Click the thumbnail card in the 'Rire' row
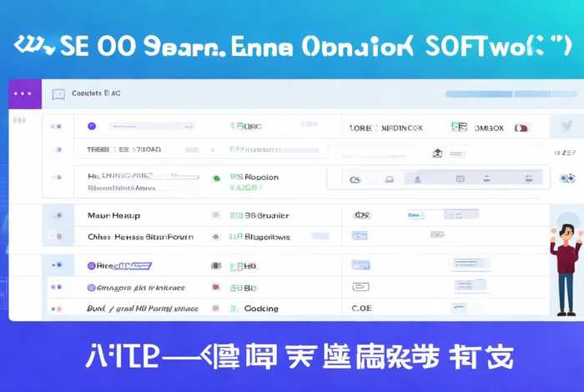Image resolution: width=584 pixels, height=392 pixels. tap(470, 264)
